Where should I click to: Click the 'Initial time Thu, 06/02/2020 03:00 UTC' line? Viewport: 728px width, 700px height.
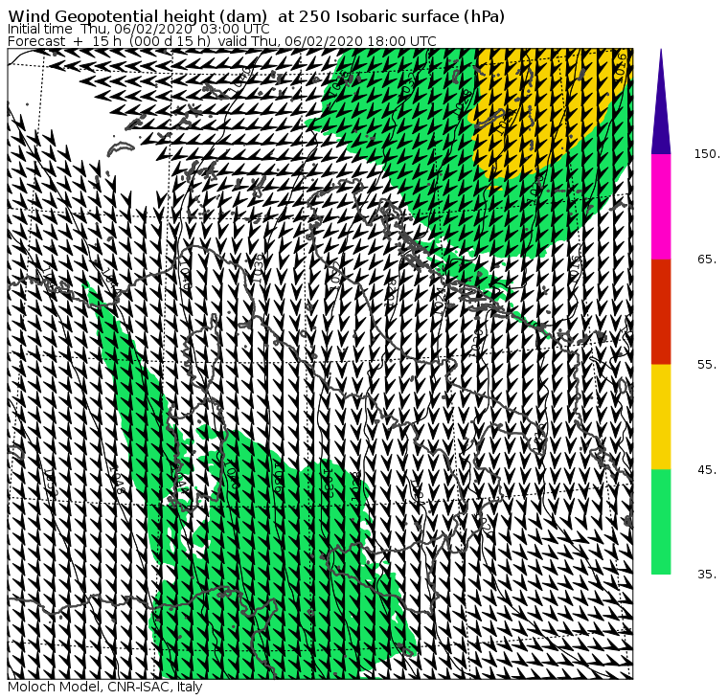[x=138, y=30]
